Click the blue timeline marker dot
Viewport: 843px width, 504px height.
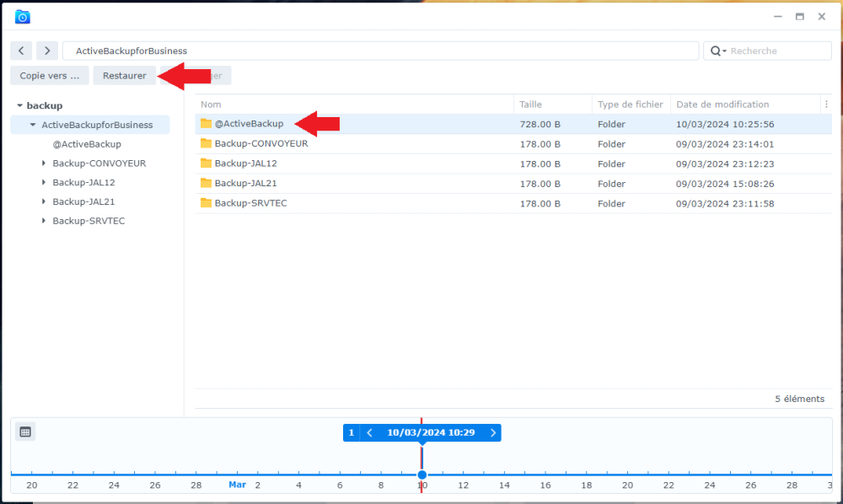422,475
